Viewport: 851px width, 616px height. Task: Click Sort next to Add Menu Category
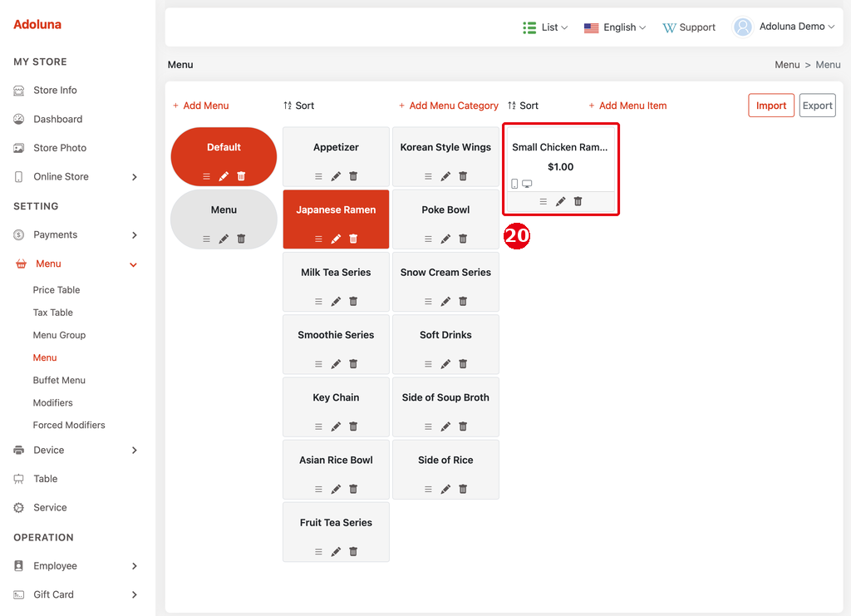click(524, 106)
